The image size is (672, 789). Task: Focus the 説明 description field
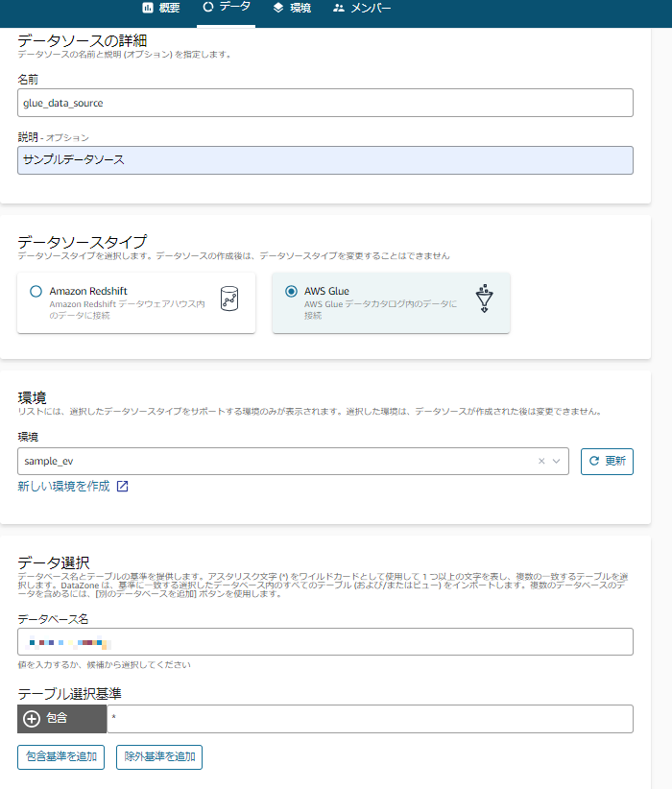[325, 160]
